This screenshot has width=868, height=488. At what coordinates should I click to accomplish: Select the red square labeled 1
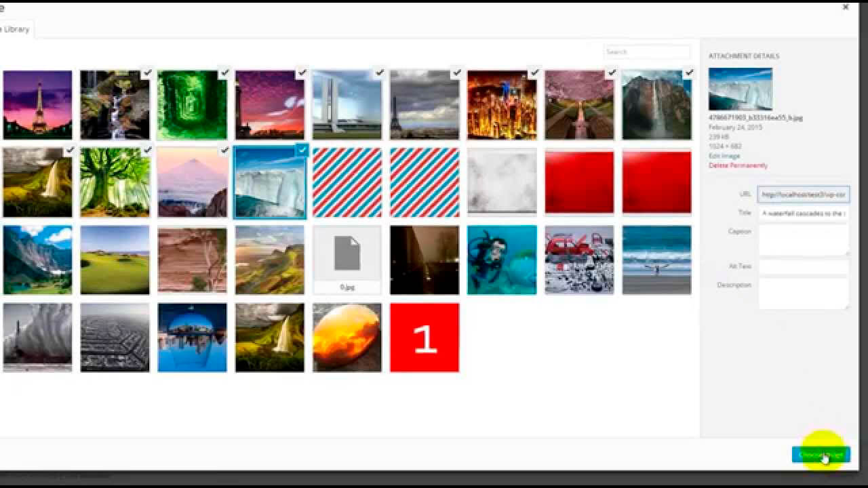click(x=424, y=337)
